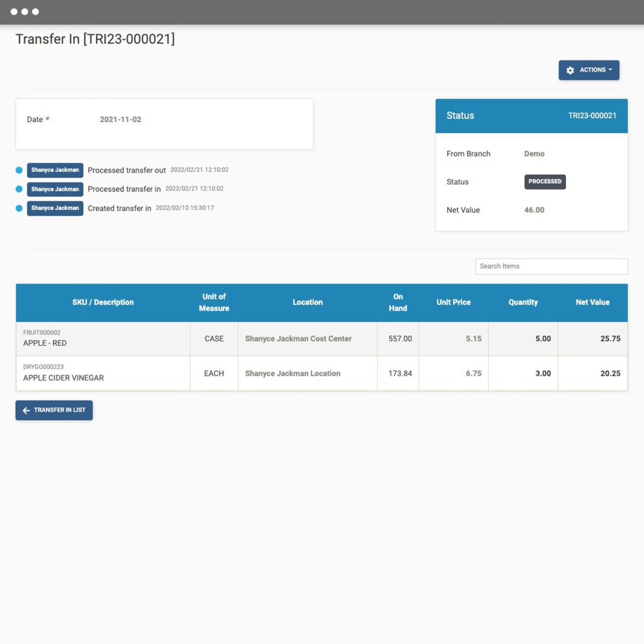Image resolution: width=644 pixels, height=644 pixels.
Task: Sort by Location column header
Action: (x=308, y=303)
